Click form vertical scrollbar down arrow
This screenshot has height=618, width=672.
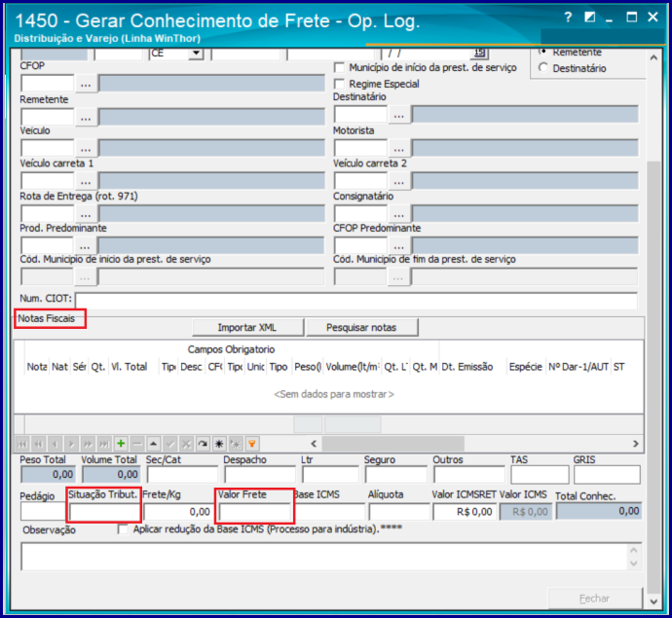coord(653,601)
